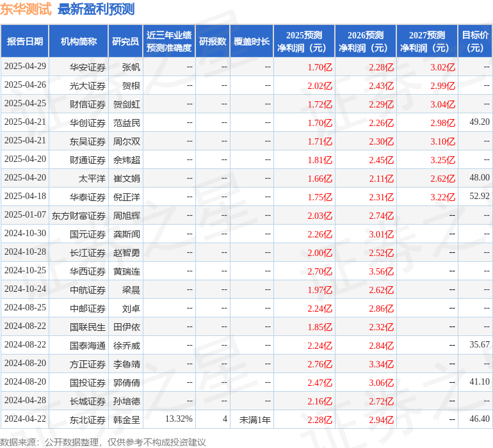Select the 报告日期 column header

[25, 42]
